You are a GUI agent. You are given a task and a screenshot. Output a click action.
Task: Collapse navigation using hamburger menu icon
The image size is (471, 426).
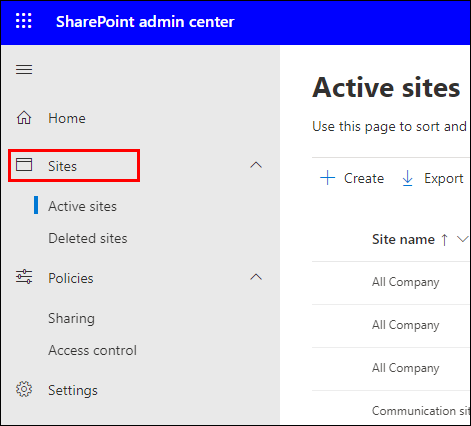pos(24,70)
